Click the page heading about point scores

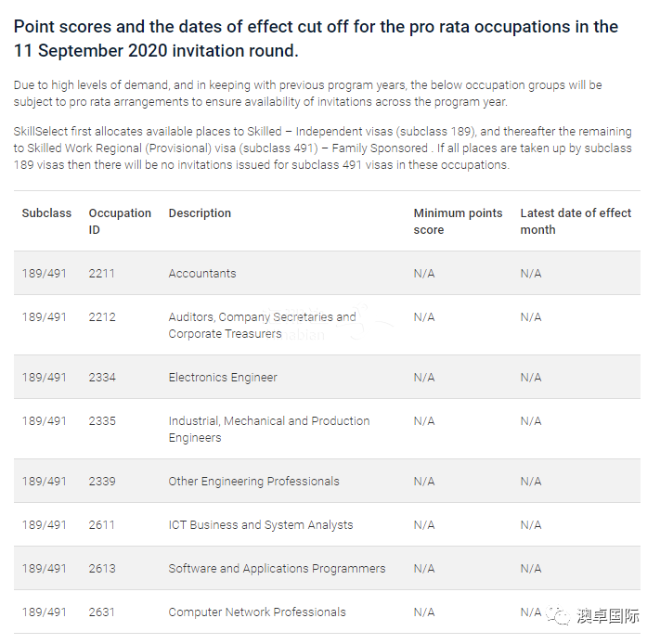pyautogui.click(x=316, y=39)
